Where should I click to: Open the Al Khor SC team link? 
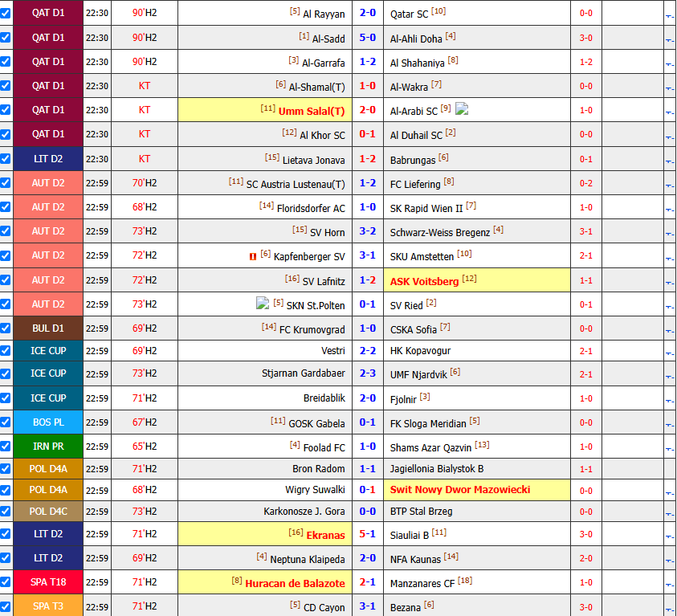click(x=322, y=136)
